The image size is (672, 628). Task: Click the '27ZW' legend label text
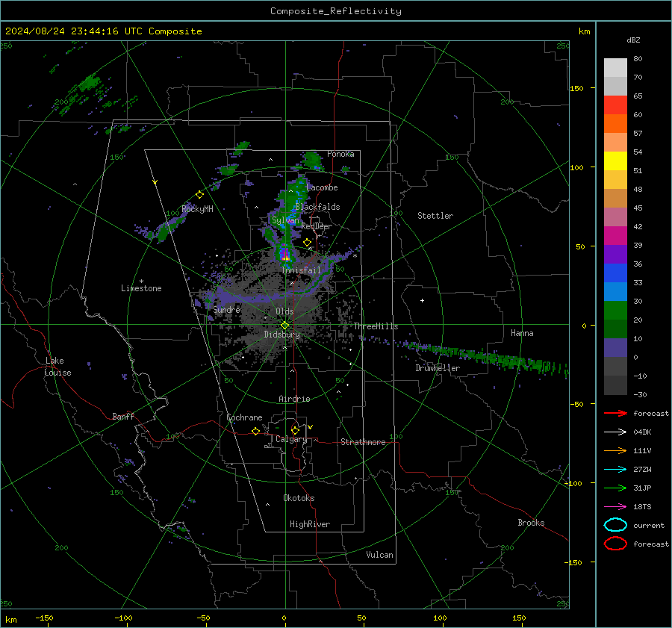pos(642,470)
